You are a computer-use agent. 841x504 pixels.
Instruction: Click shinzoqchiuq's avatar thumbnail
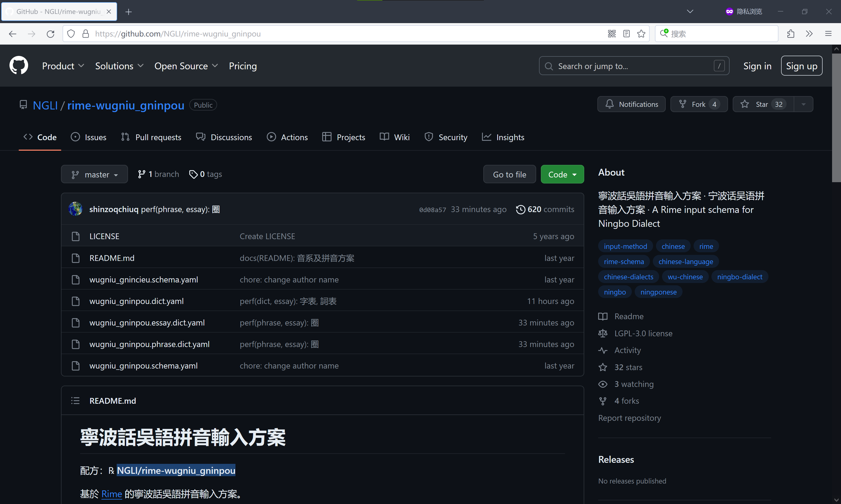[75, 209]
